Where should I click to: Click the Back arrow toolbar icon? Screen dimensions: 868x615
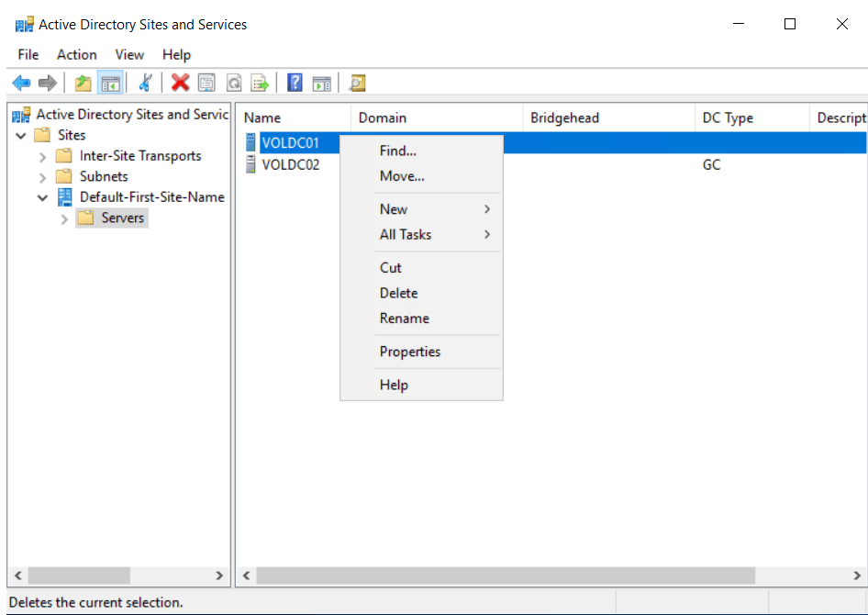click(x=20, y=84)
